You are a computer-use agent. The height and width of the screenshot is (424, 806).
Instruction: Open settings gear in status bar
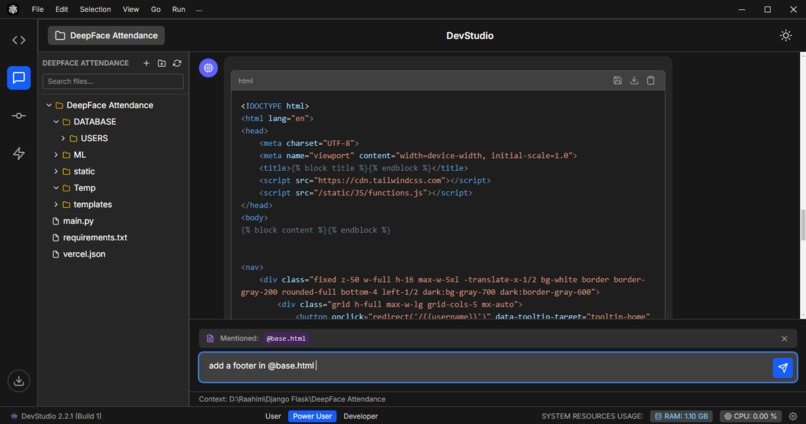pos(793,416)
